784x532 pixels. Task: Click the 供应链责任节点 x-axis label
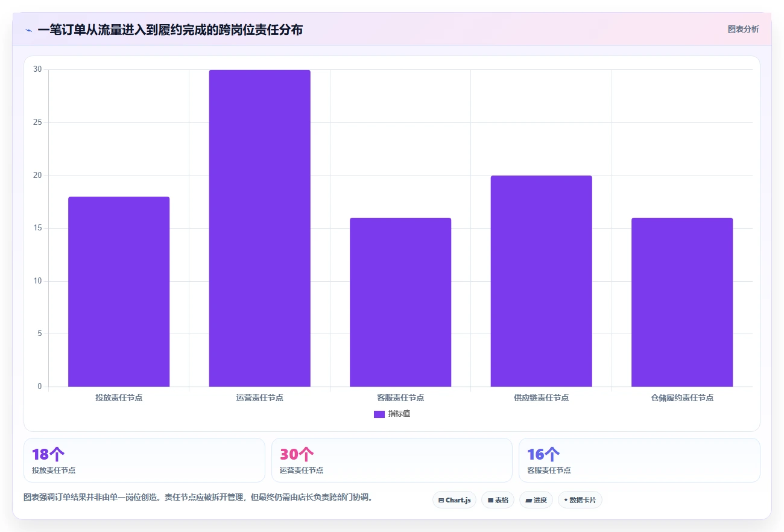tap(541, 398)
